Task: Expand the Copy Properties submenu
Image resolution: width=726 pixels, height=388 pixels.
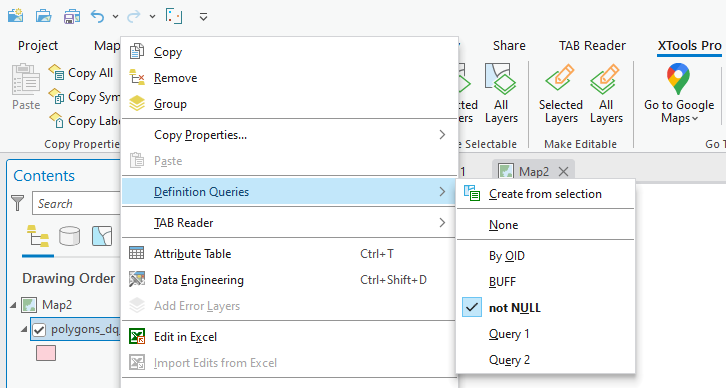Action: click(289, 135)
